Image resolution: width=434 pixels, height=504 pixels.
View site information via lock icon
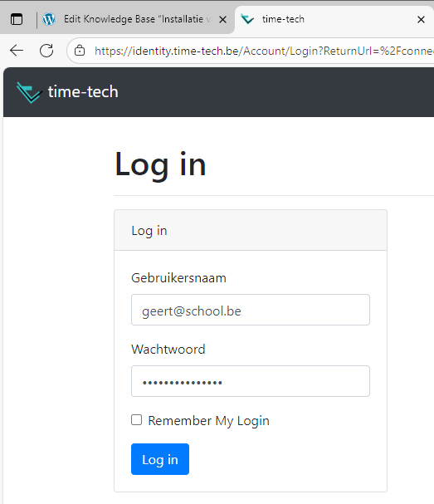coord(80,51)
